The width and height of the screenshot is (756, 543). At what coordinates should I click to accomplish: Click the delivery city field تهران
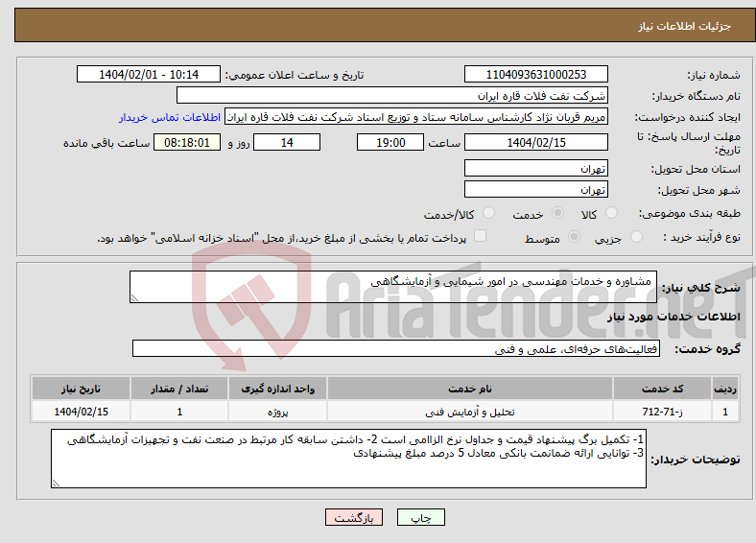pos(535,189)
